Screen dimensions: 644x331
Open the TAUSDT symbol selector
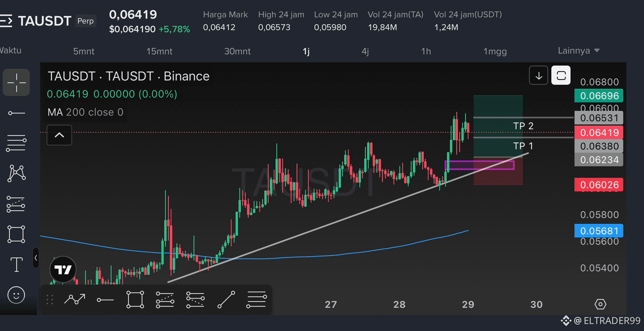coord(45,21)
